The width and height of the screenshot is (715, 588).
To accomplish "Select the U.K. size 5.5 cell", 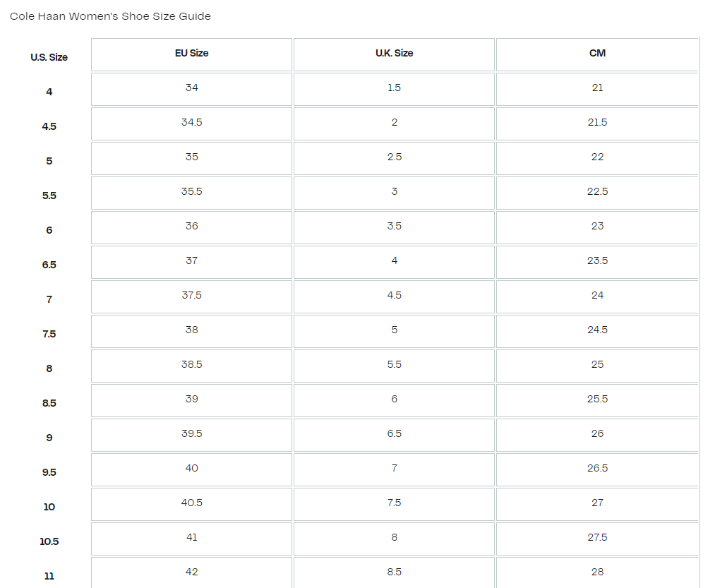I will 394,365.
